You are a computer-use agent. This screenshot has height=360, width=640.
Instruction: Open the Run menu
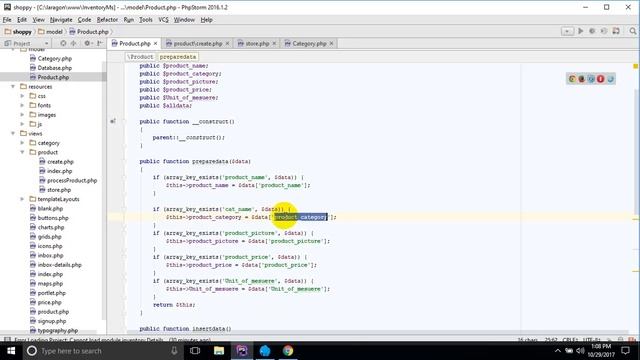[x=129, y=20]
